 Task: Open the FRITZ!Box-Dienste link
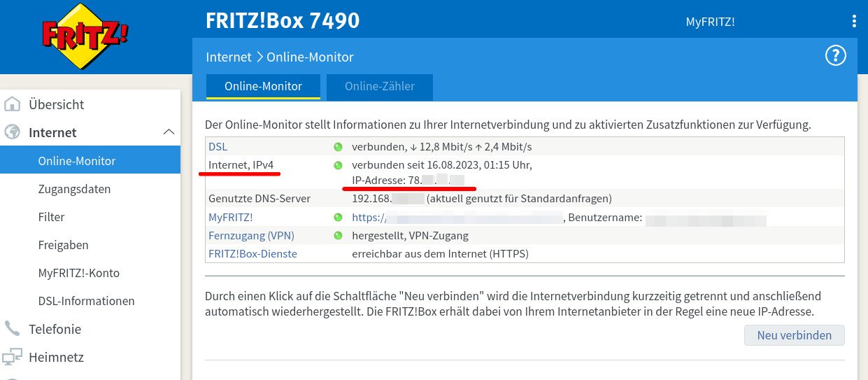coord(252,253)
